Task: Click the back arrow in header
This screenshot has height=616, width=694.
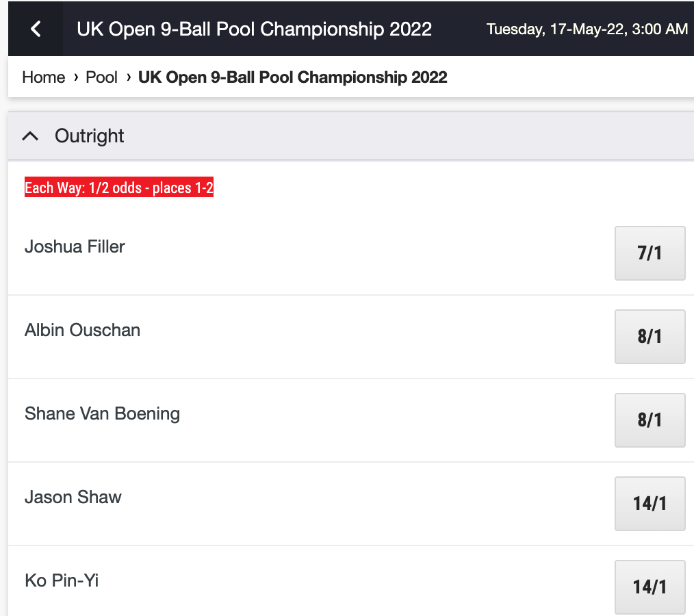Action: (x=36, y=29)
